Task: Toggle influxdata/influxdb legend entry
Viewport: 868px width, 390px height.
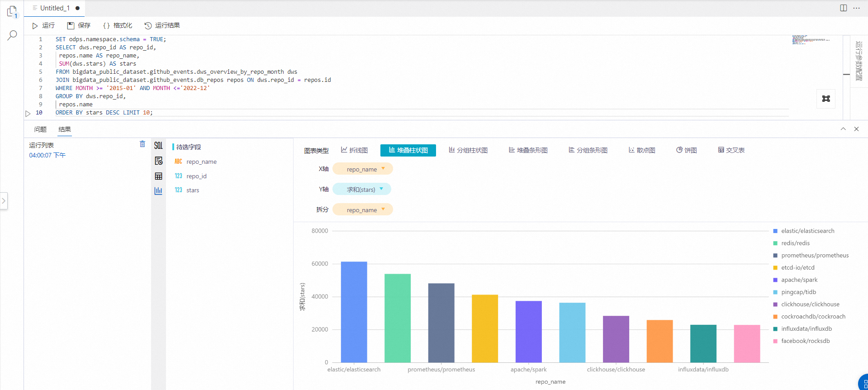Action: pyautogui.click(x=802, y=328)
